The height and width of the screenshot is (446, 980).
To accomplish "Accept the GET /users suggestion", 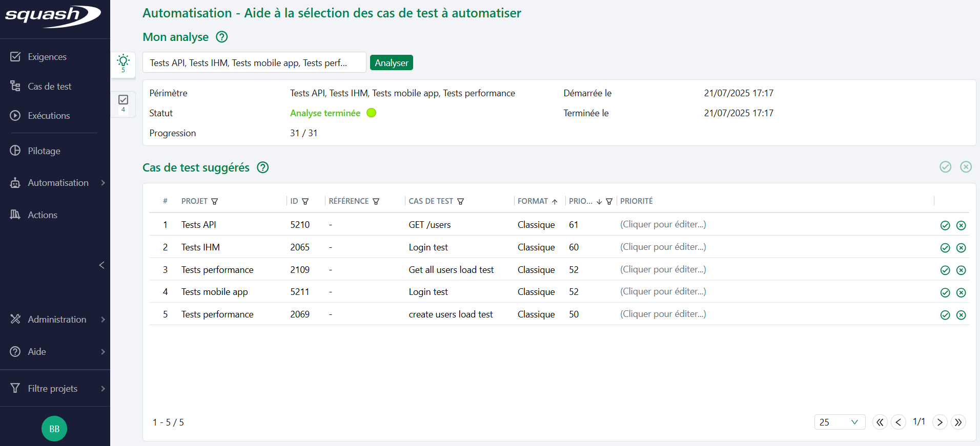I will (946, 225).
